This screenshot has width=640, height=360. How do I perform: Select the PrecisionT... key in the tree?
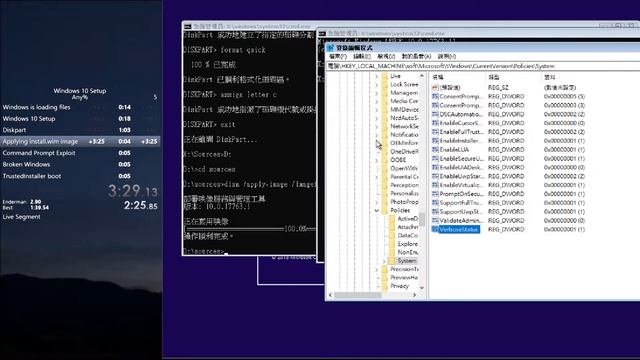404,269
